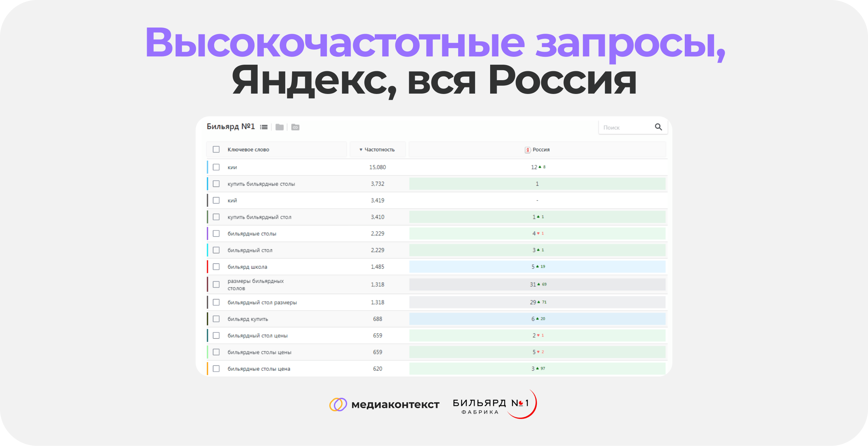Sort by the Частотность column header

coord(378,150)
